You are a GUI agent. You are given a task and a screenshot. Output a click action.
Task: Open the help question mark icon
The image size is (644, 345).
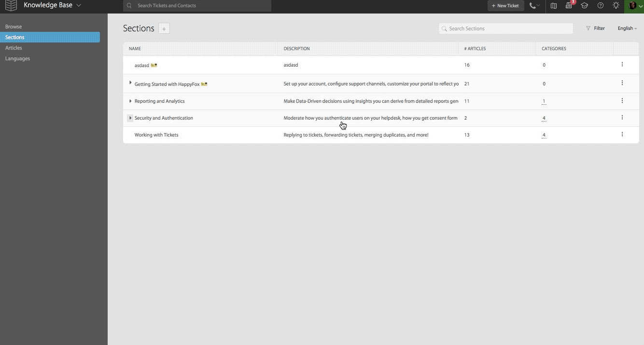click(x=601, y=6)
